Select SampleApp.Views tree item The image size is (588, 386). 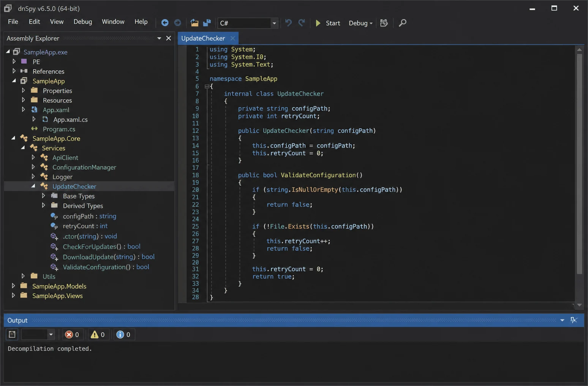(x=57, y=296)
